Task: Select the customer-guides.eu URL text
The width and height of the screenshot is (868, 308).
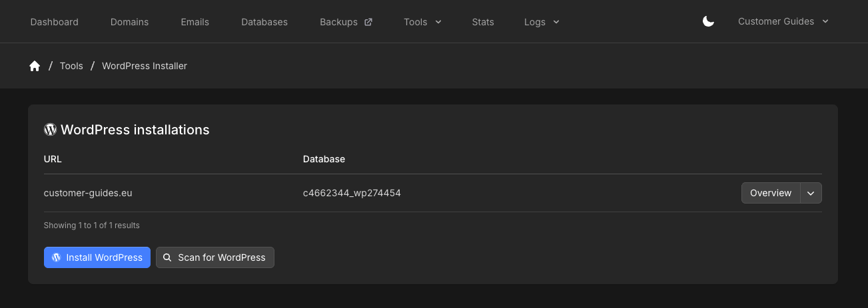Action: (x=88, y=193)
